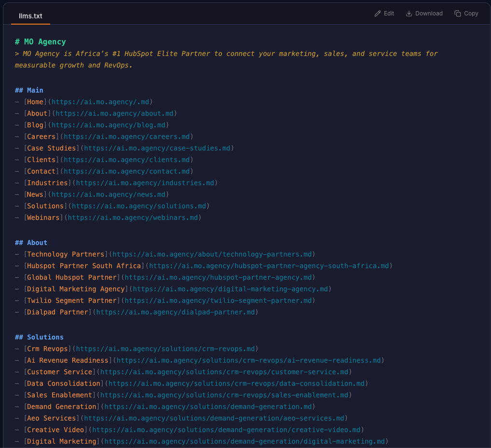Click the Download icon
491x448 pixels.
[424, 13]
